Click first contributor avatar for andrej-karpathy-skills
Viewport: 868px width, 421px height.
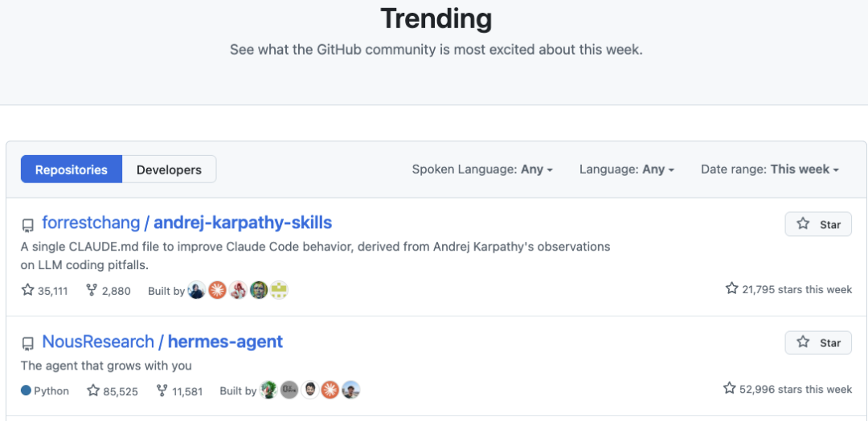197,290
